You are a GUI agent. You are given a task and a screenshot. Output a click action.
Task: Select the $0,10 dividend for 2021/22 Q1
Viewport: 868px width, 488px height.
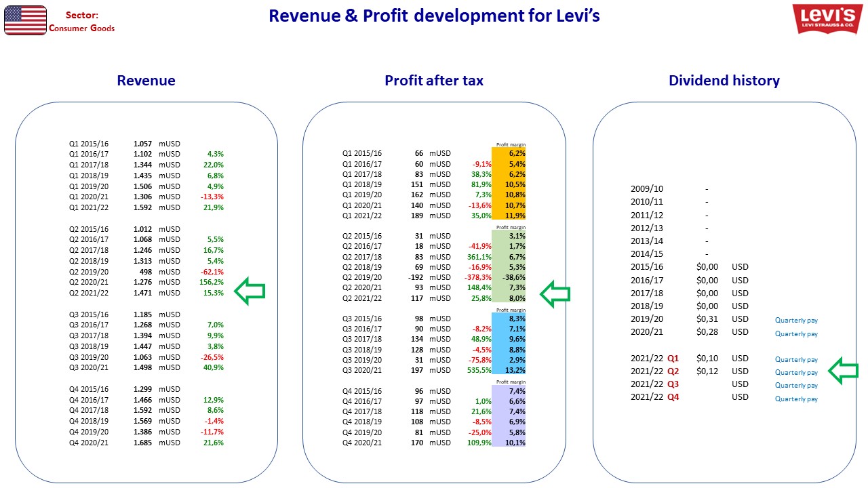(x=707, y=359)
